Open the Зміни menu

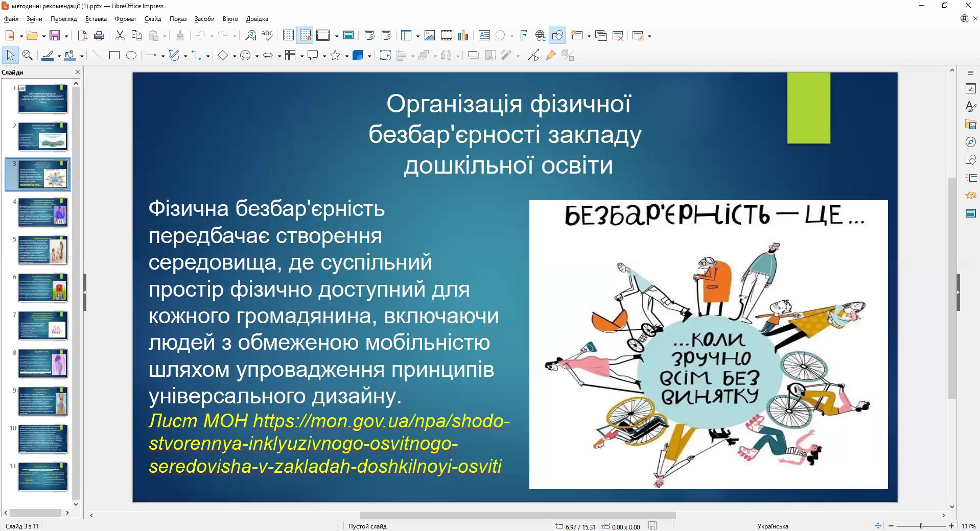(x=34, y=19)
